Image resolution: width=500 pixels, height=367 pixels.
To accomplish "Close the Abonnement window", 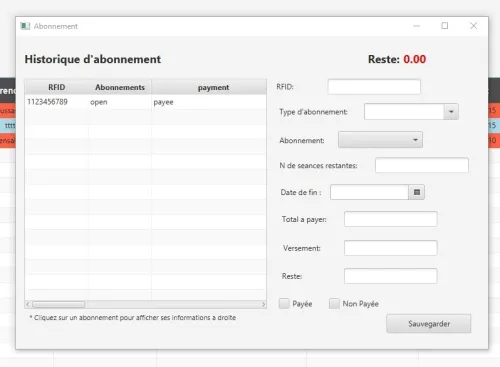I will click(x=473, y=26).
